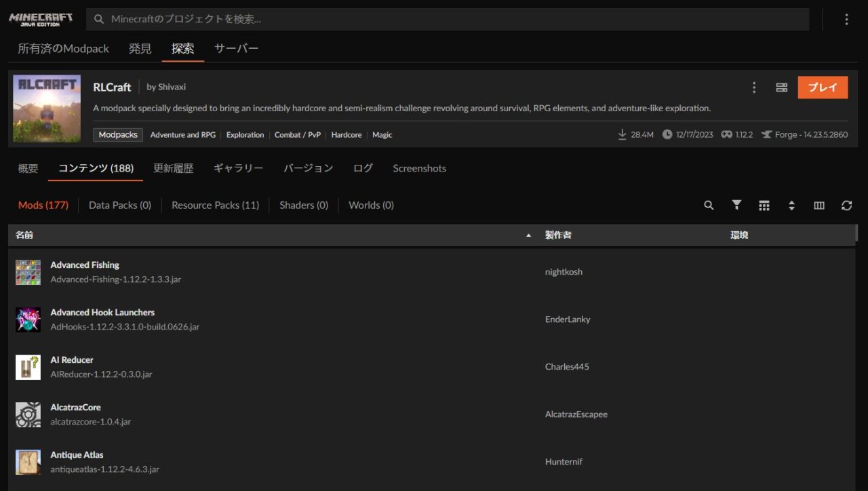Click the create server icon next to プレイ

click(x=781, y=87)
